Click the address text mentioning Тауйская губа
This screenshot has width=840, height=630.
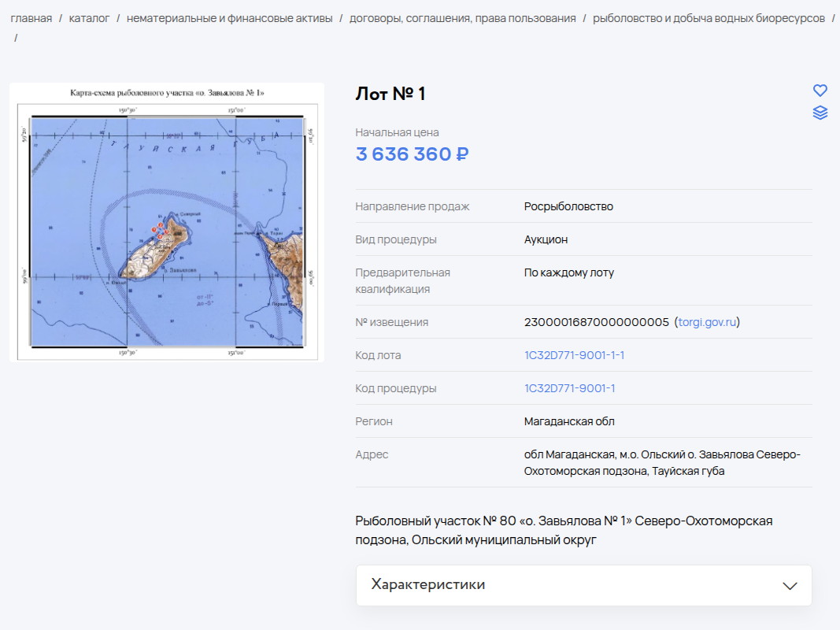pyautogui.click(x=662, y=463)
